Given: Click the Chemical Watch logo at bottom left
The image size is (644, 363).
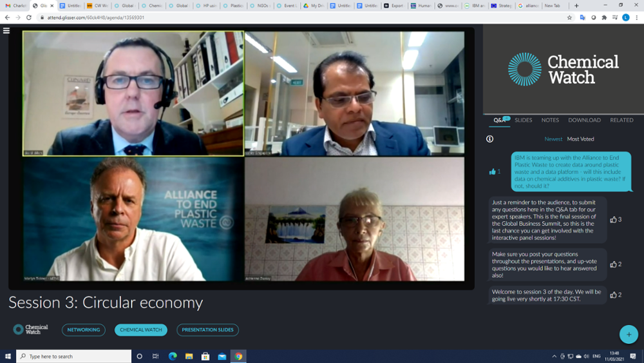Looking at the screenshot, I should [31, 329].
